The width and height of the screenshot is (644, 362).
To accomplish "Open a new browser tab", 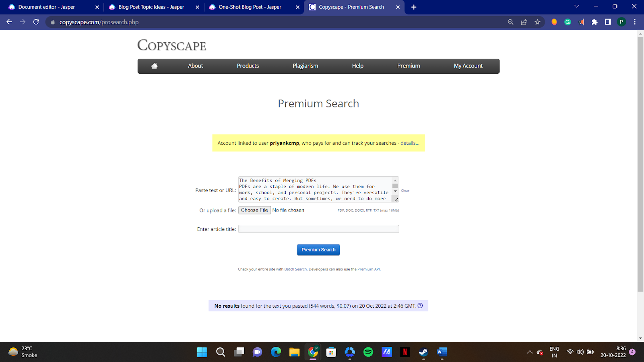I will tap(414, 7).
